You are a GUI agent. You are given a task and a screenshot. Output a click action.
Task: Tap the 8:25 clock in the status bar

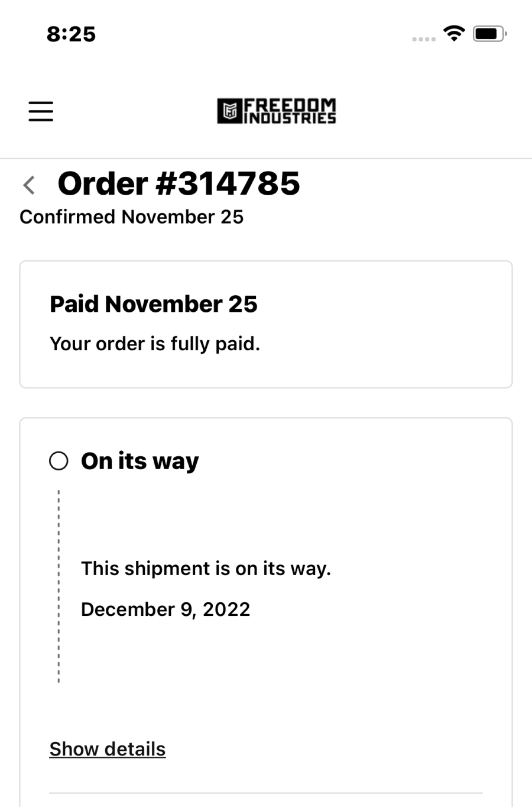(x=71, y=34)
